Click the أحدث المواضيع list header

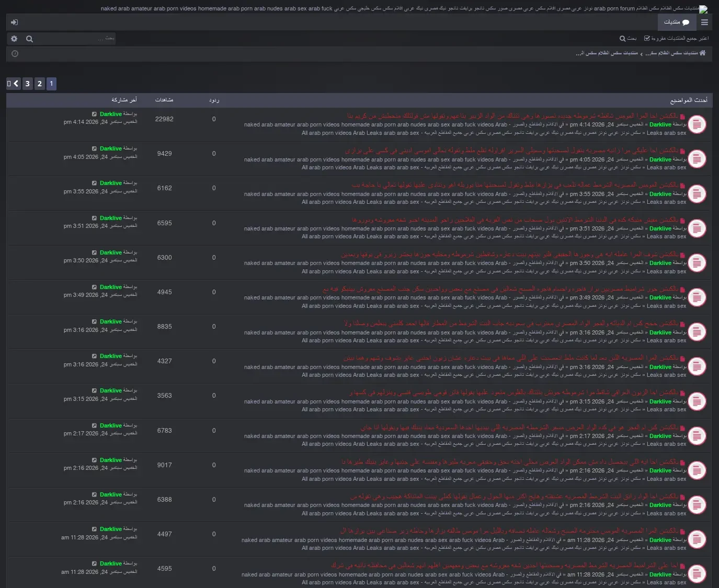(x=689, y=100)
